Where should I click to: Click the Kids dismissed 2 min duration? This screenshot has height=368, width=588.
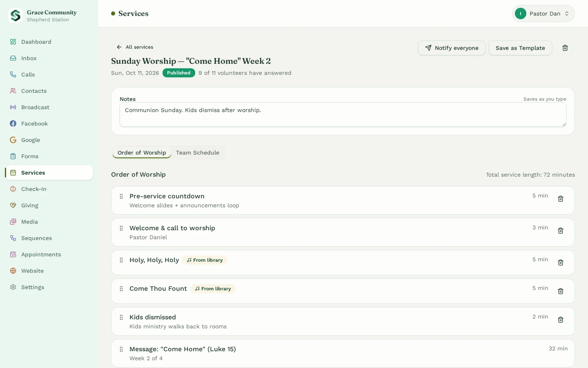click(540, 317)
